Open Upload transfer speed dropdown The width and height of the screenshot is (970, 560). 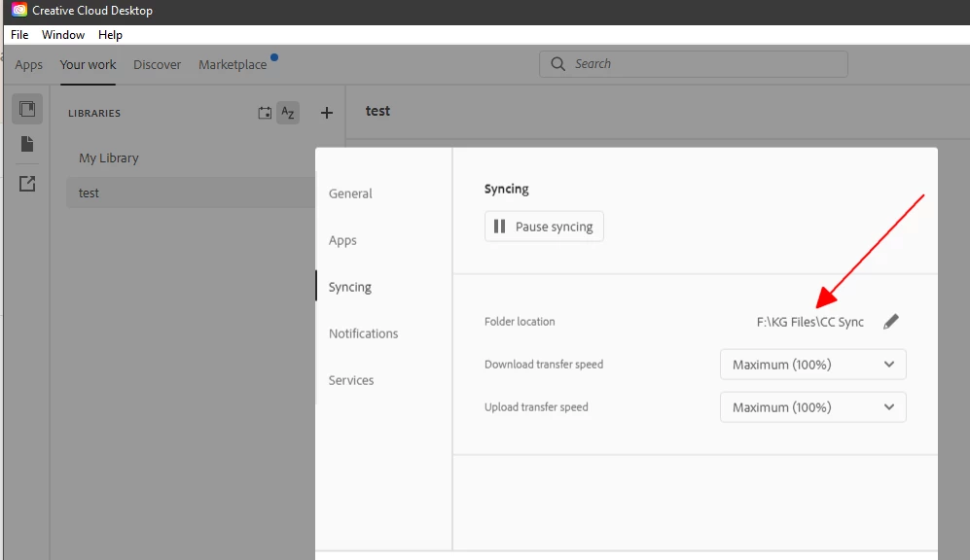point(812,407)
